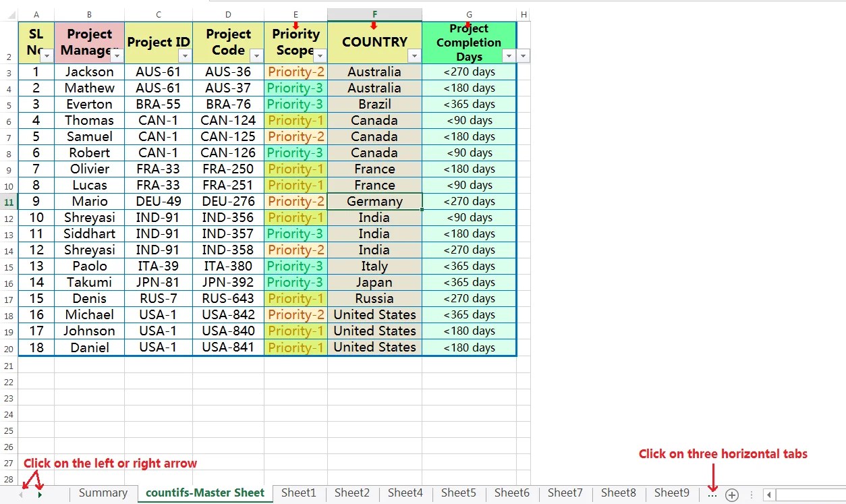This screenshot has width=846, height=504.
Task: Switch to the Summary sheet tab
Action: [x=103, y=493]
